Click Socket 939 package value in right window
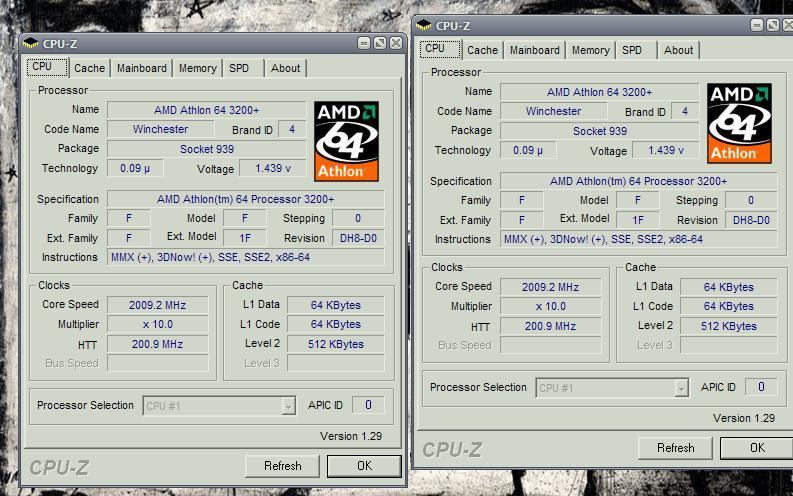 pyautogui.click(x=599, y=131)
